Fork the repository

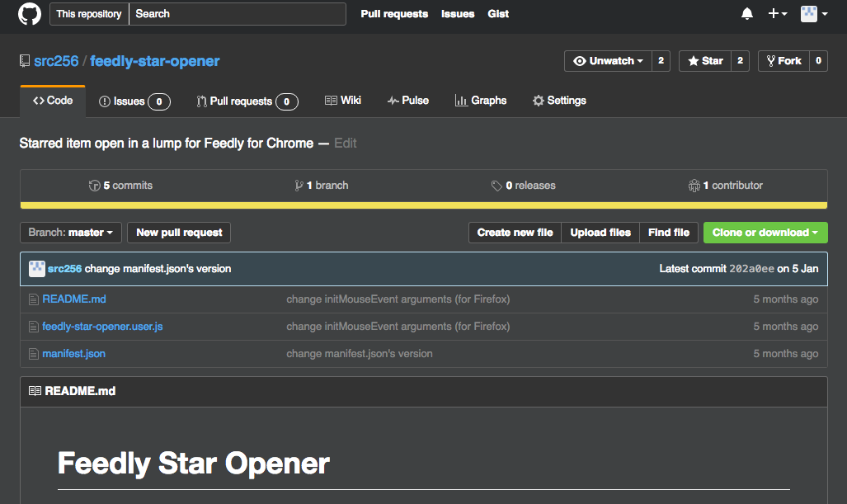click(x=783, y=61)
